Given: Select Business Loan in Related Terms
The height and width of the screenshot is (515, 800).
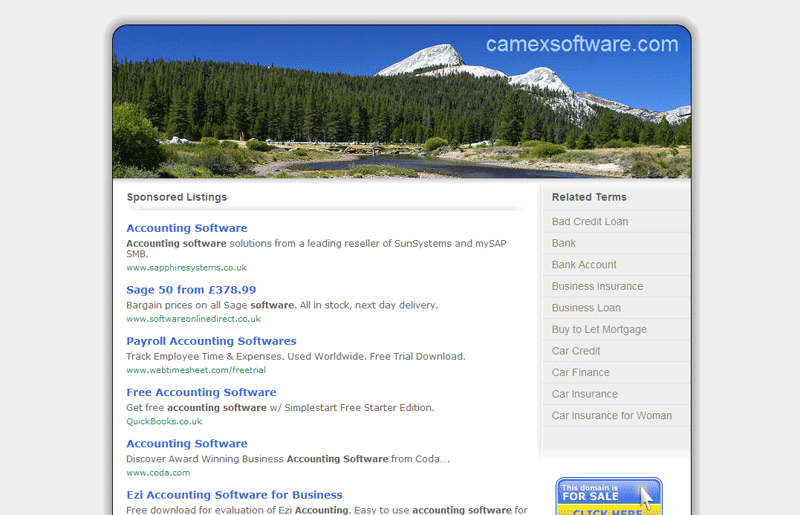Looking at the screenshot, I should [x=586, y=308].
